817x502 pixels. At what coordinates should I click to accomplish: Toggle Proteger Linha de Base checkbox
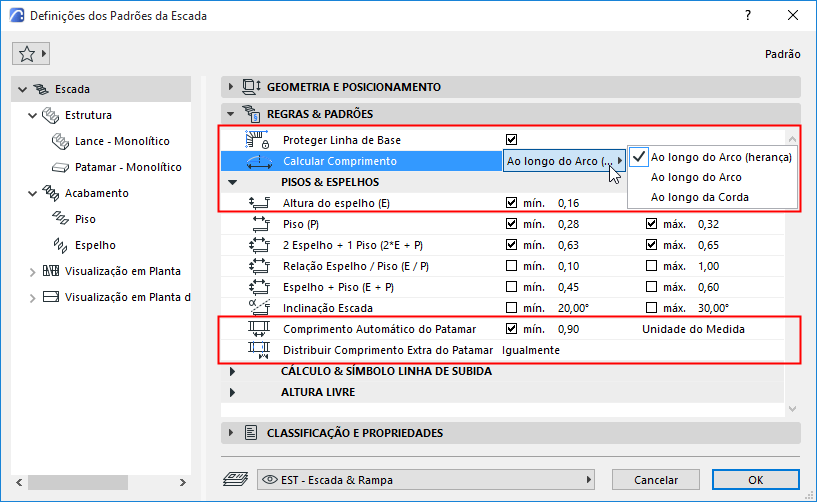[511, 139]
